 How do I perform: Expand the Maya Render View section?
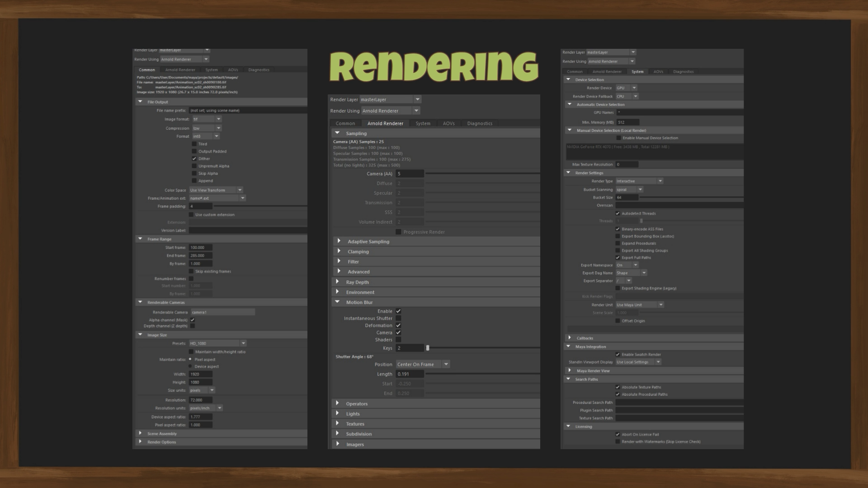point(570,371)
